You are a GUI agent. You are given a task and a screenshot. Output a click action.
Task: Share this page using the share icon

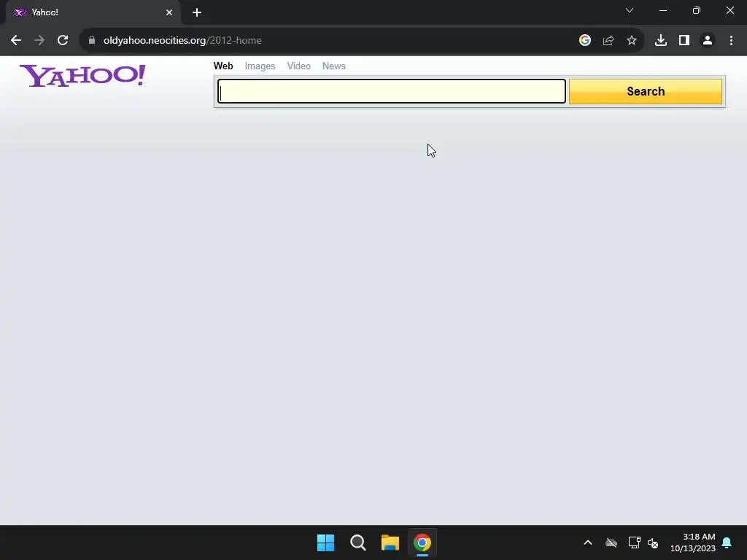(608, 41)
